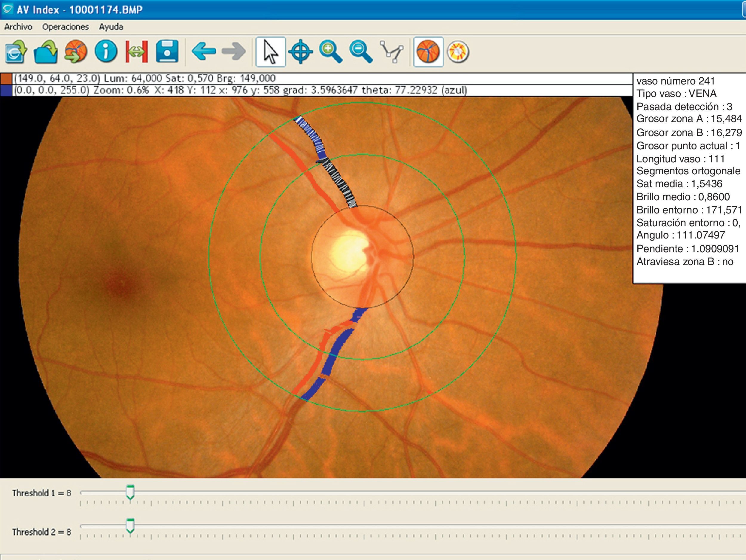Click the retina with green arrow icon
Image resolution: width=746 pixels, height=560 pixels.
pos(76,52)
